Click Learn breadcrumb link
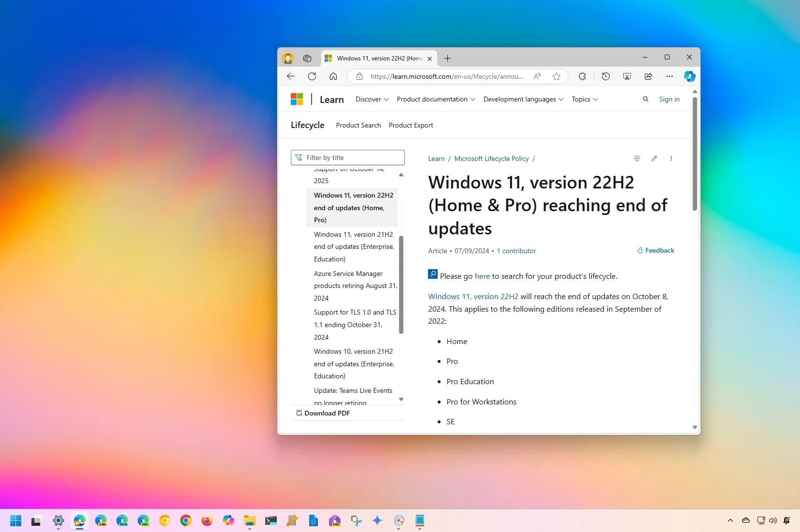The image size is (800, 532). click(x=436, y=158)
